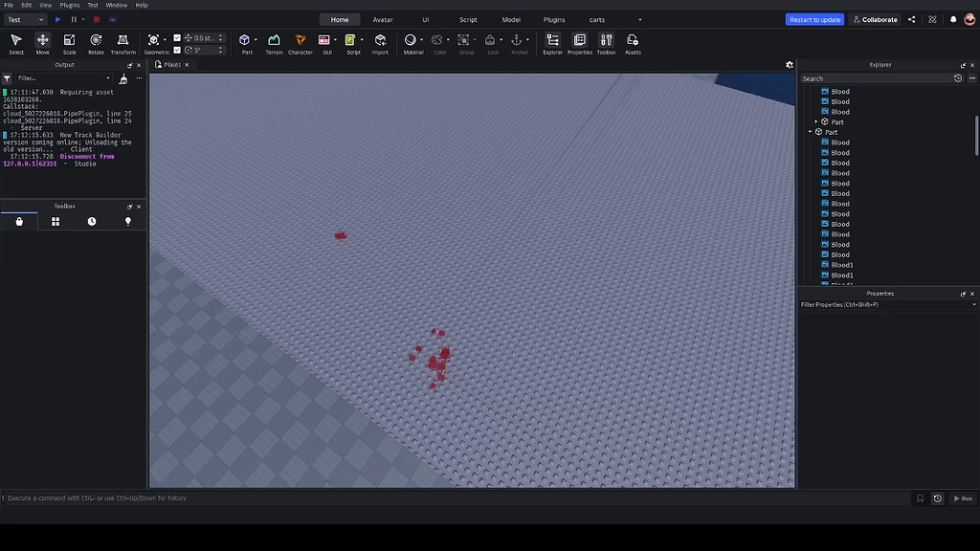Activate the Select tool
980x551 pixels.
point(16,44)
